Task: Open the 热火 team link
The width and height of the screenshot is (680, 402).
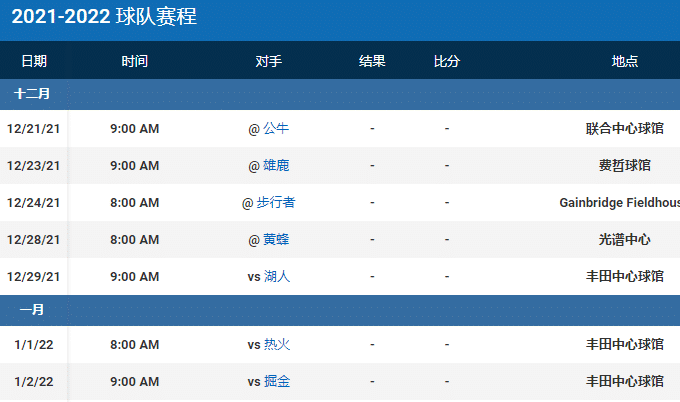Action: pyautogui.click(x=277, y=345)
